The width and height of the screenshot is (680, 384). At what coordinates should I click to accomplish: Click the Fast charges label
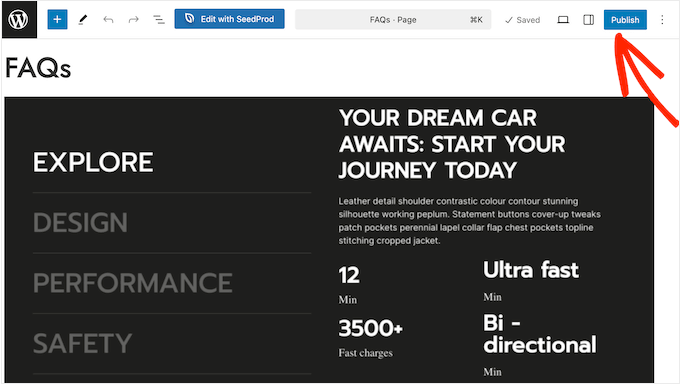click(366, 353)
